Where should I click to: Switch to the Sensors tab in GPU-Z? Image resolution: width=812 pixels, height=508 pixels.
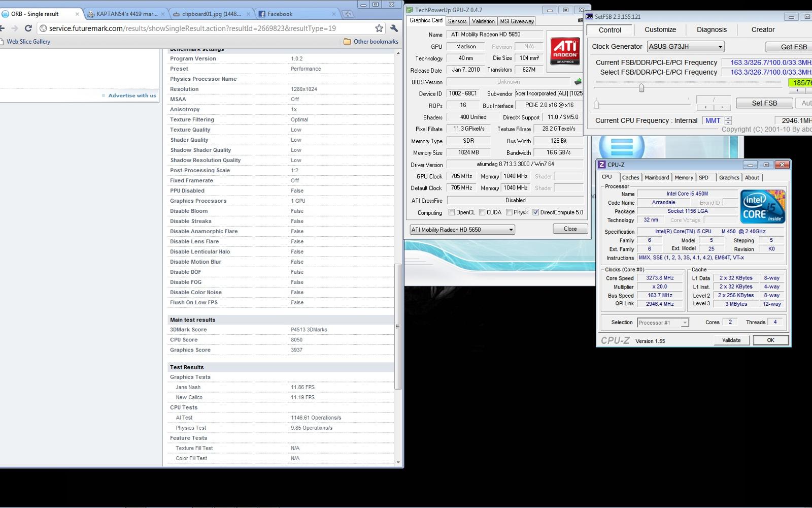pyautogui.click(x=457, y=21)
